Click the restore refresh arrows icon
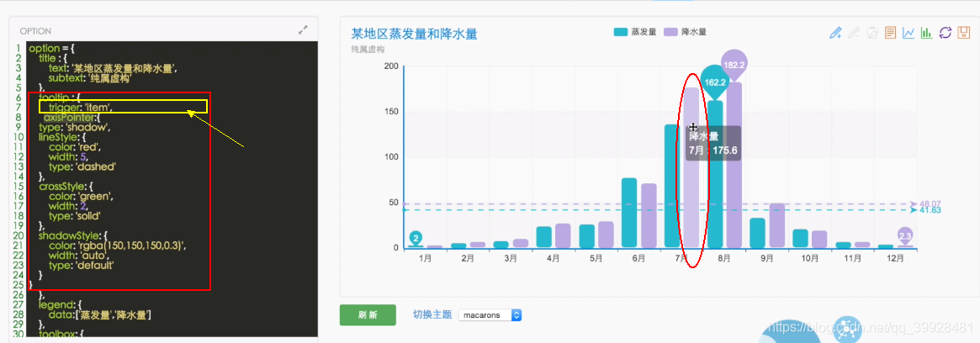Screen dimensions: 980x343 pos(946,33)
